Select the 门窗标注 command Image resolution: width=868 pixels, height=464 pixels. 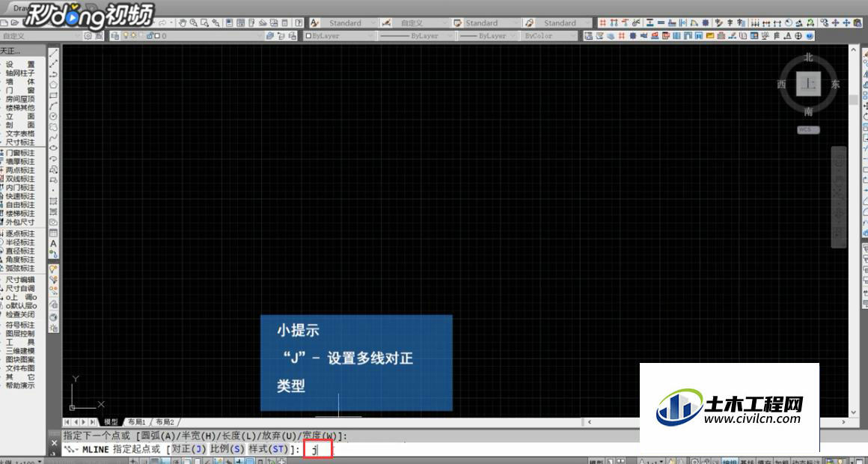click(x=20, y=153)
